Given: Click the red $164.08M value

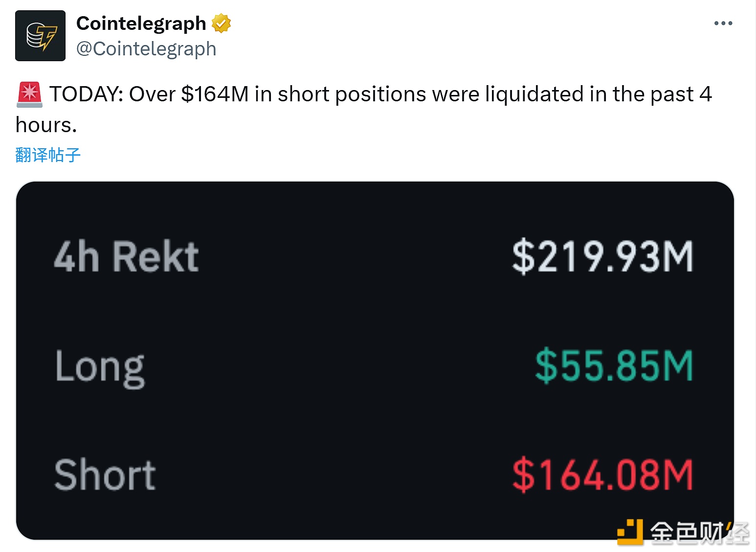Looking at the screenshot, I should tap(602, 475).
